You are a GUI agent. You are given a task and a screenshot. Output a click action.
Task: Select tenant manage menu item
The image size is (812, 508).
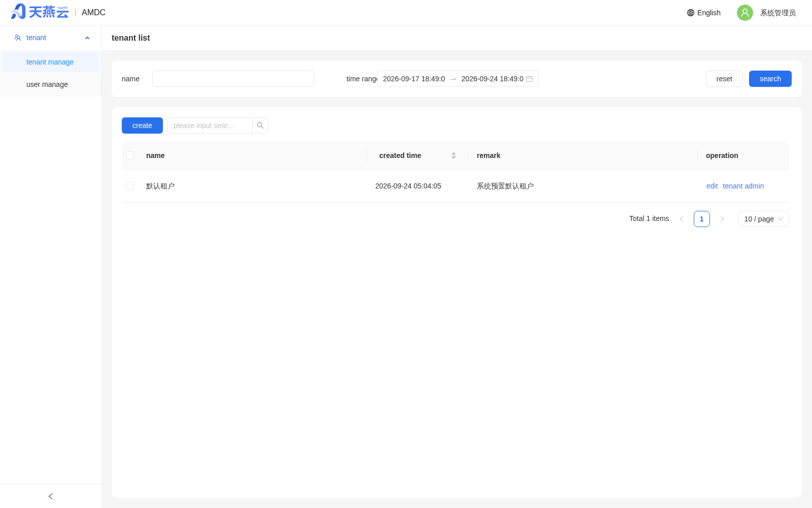coord(51,62)
